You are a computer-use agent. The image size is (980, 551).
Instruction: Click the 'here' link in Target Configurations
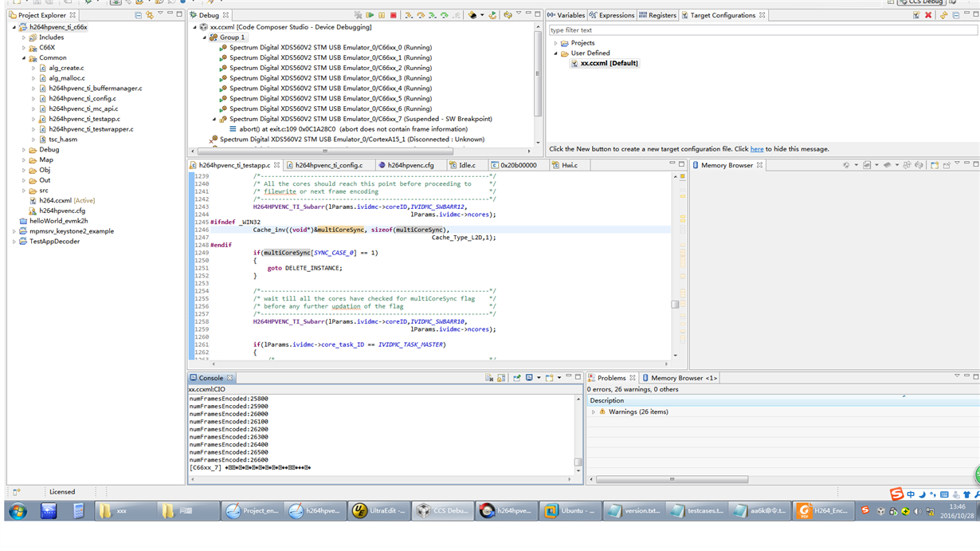(x=757, y=149)
